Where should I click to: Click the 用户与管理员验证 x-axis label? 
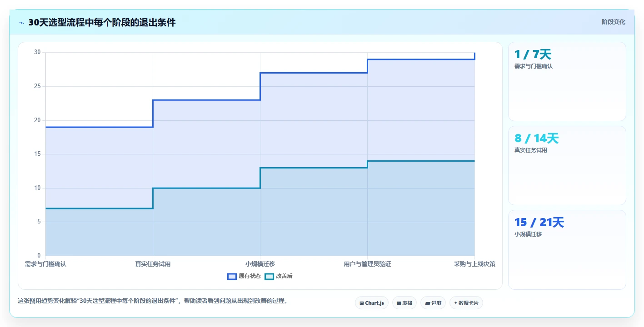pos(367,264)
